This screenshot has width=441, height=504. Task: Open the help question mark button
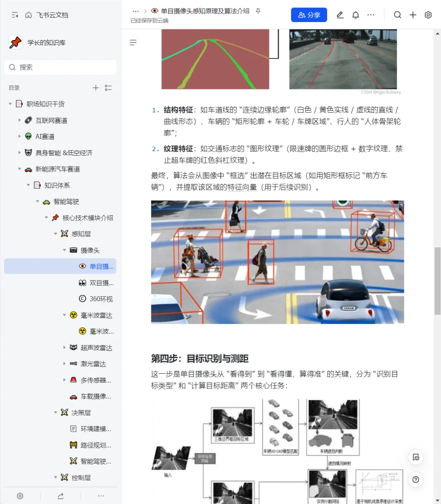tap(416, 479)
